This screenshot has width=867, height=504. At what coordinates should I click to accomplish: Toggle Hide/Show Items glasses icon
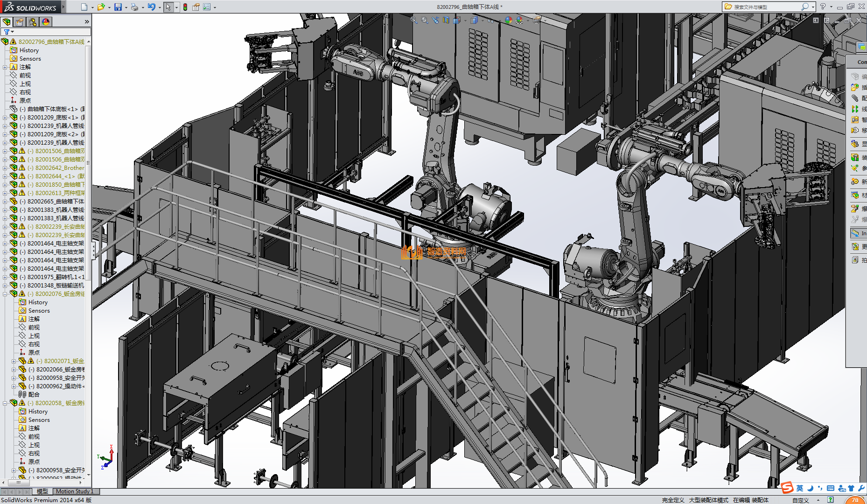[490, 20]
